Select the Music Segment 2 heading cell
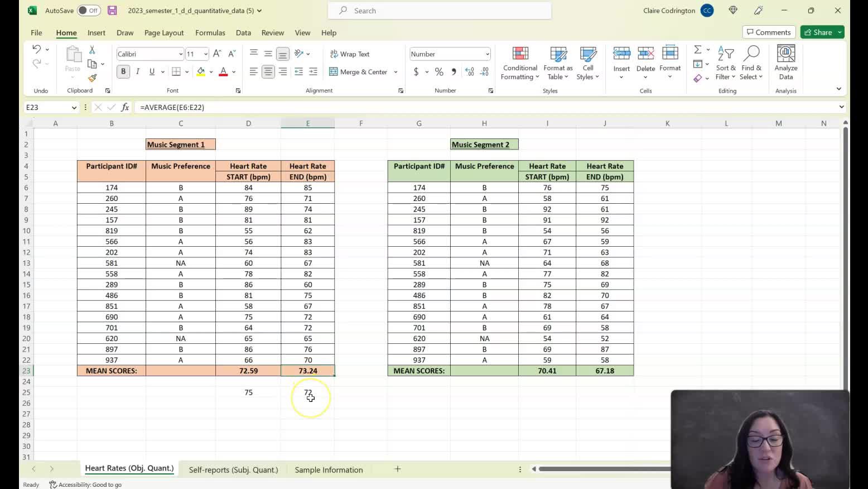The height and width of the screenshot is (489, 868). coord(484,145)
